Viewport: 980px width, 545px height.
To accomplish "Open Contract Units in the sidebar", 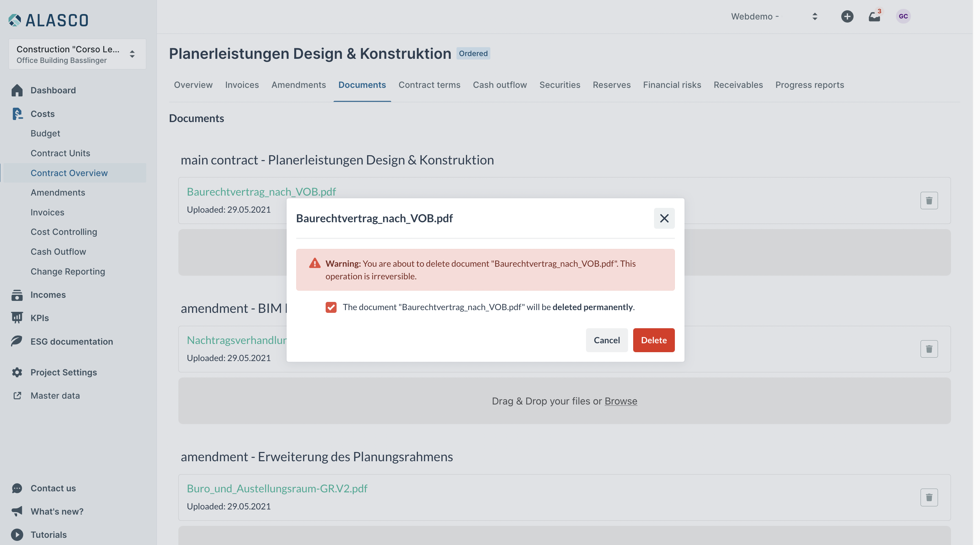I will coord(60,153).
